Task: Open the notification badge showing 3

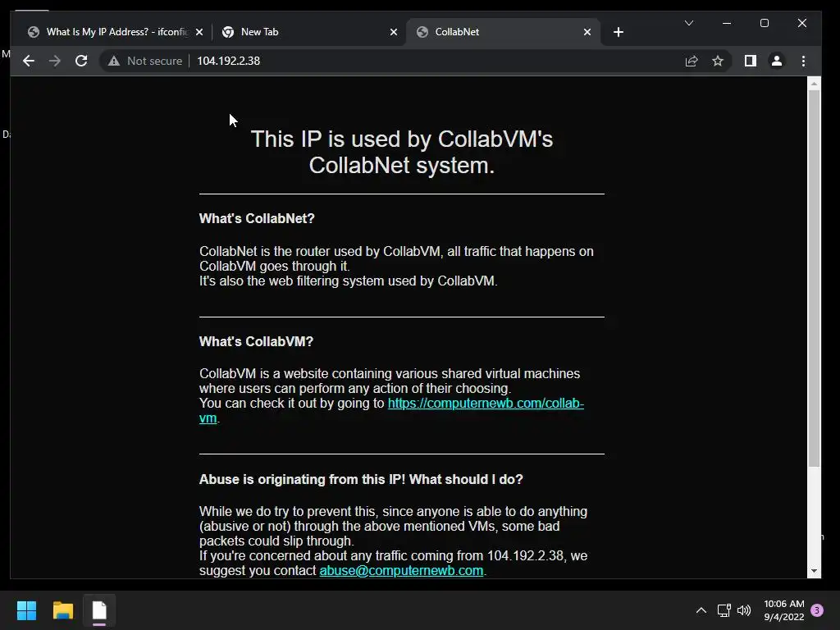Action: pyautogui.click(x=817, y=610)
